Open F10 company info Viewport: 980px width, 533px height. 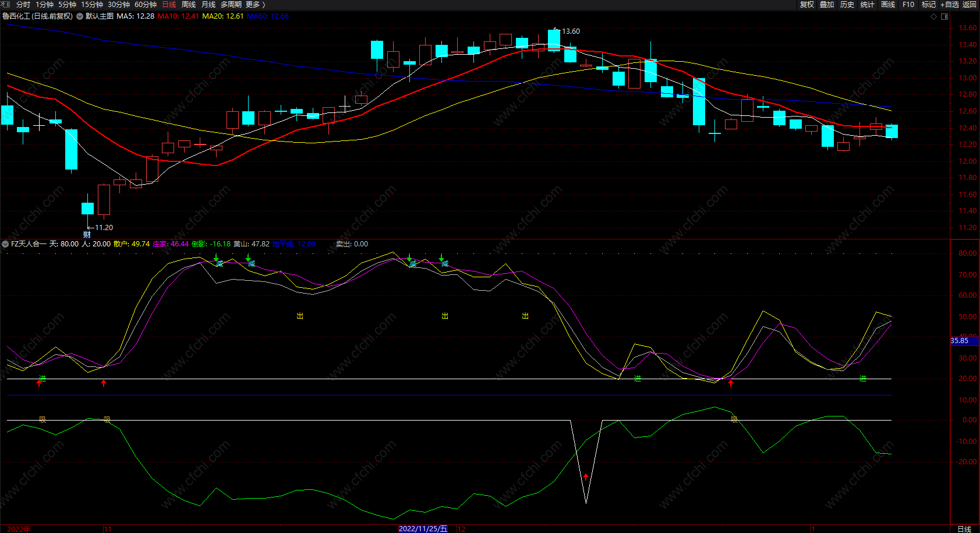[x=908, y=5]
